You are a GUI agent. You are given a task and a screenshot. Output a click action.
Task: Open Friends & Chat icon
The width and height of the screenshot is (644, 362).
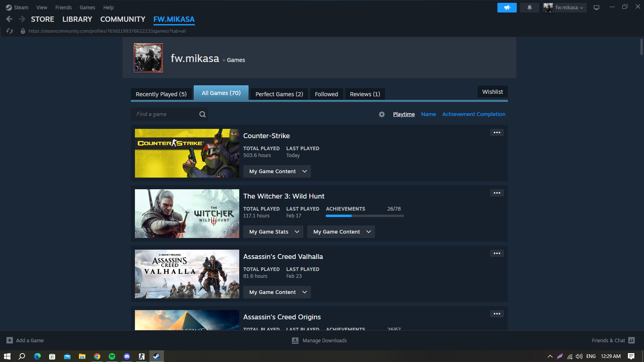click(x=631, y=340)
